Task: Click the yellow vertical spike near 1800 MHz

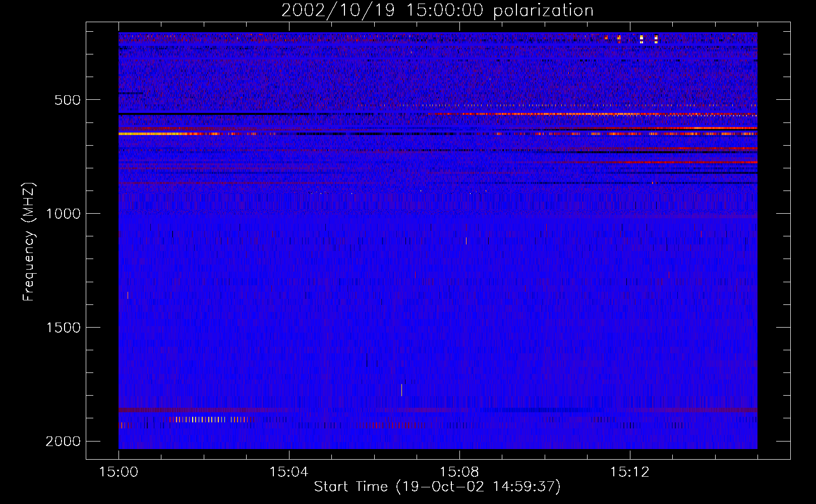Action: pyautogui.click(x=401, y=390)
